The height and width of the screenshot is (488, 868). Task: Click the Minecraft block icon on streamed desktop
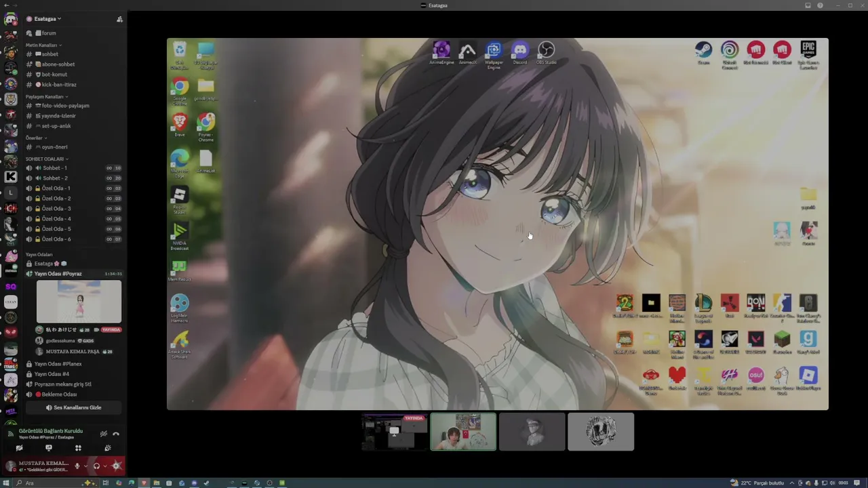pyautogui.click(x=783, y=342)
